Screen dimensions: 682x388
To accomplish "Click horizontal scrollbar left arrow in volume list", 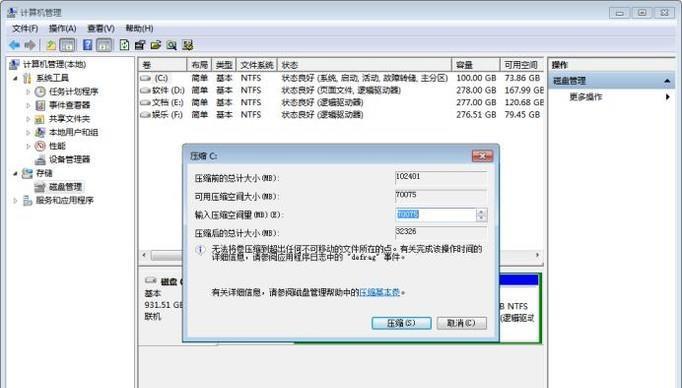I will (x=144, y=255).
